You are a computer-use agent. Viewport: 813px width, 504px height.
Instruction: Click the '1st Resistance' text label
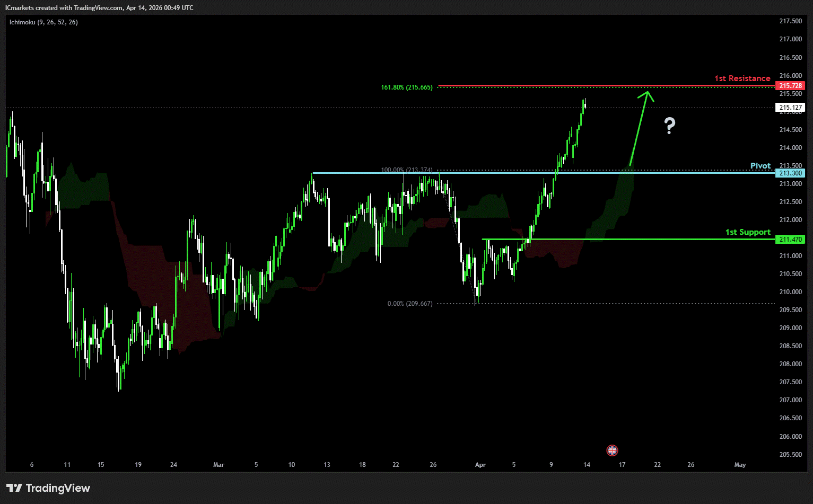point(742,78)
